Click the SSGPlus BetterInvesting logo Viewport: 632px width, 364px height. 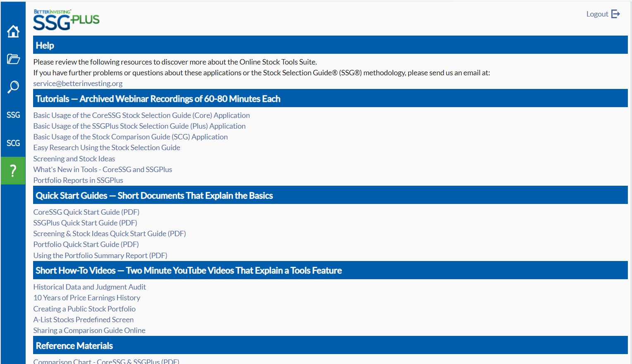click(x=66, y=20)
